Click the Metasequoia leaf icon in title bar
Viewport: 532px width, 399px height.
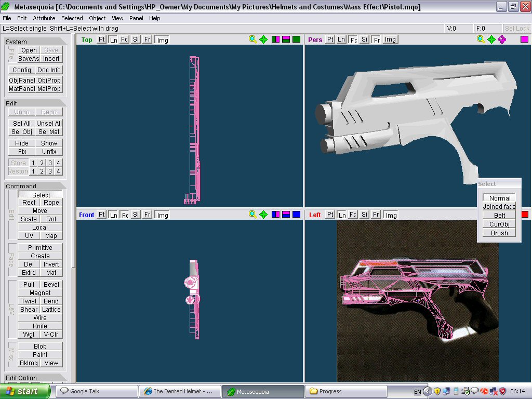click(6, 6)
